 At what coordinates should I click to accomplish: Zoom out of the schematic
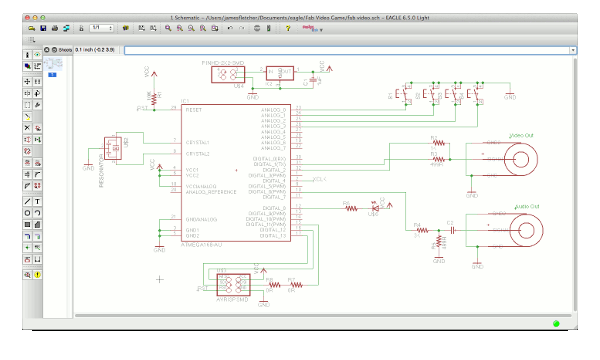(x=191, y=28)
